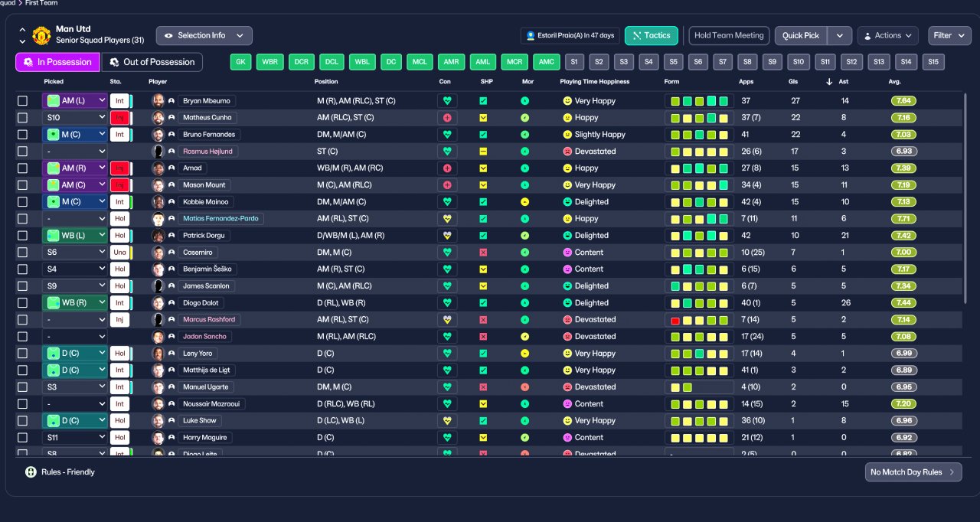Click Manuel Ugarte's red morale icon
980x522 pixels.
pyautogui.click(x=524, y=387)
